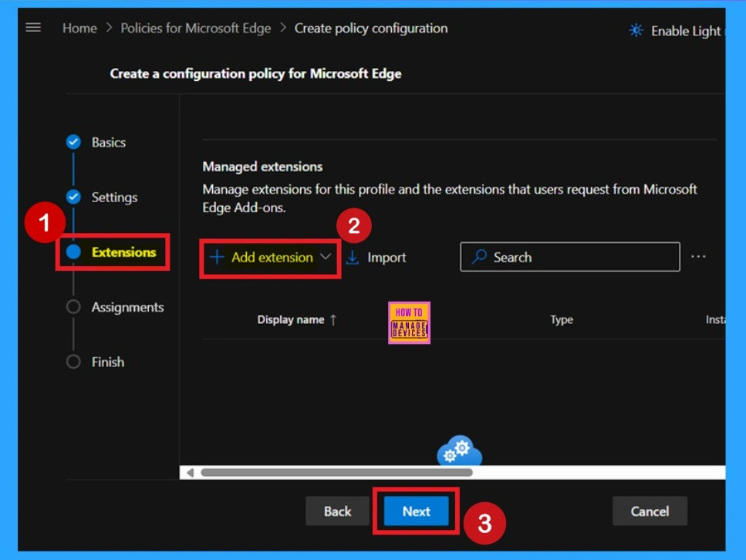The image size is (746, 560).
Task: Click the magnifier icon in Search box
Action: point(479,256)
